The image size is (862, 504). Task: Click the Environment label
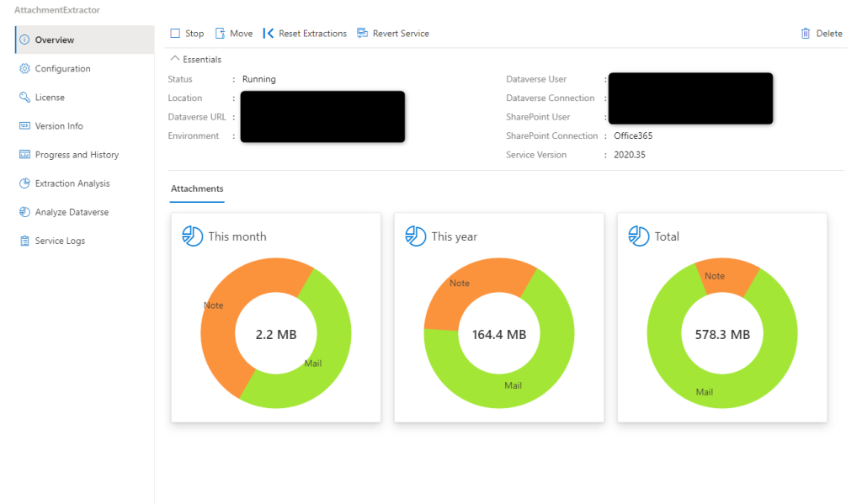click(x=193, y=135)
